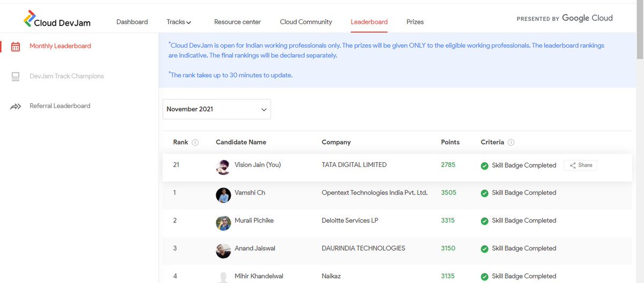The image size is (644, 283).
Task: Click name Anand Jaiswal
Action: click(x=255, y=249)
